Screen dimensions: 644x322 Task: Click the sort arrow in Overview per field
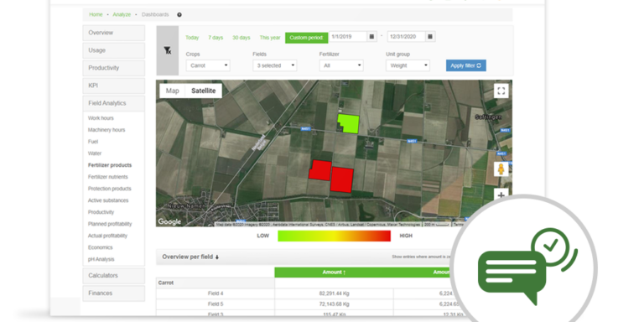click(217, 257)
